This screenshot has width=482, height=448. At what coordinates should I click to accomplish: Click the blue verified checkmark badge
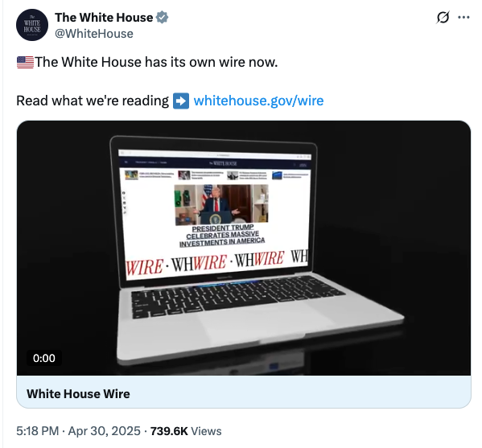(x=162, y=17)
